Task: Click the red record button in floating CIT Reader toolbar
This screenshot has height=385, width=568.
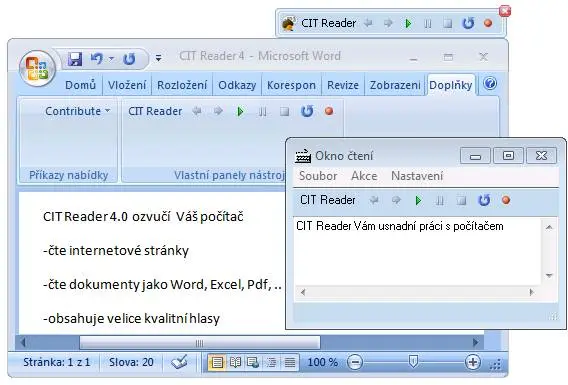Action: pos(488,23)
